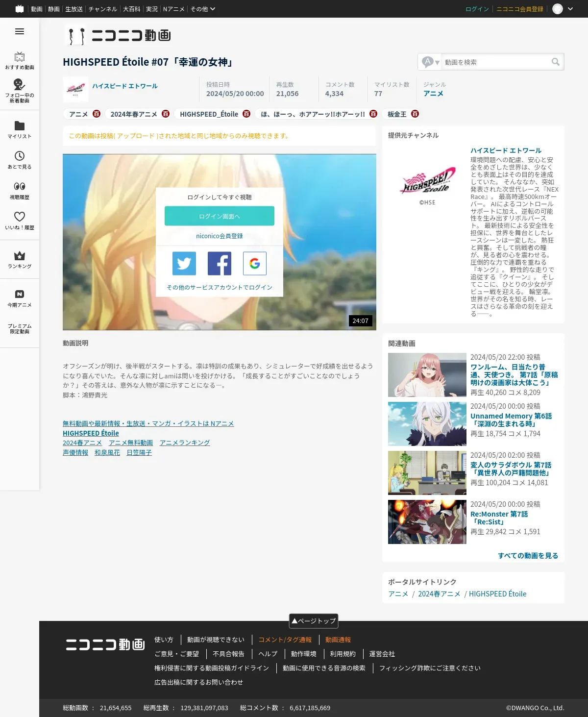Image resolution: width=588 pixels, height=717 pixels.
Task: Open dictionary icon beside ほ、ほーっ tag
Action: tap(373, 114)
